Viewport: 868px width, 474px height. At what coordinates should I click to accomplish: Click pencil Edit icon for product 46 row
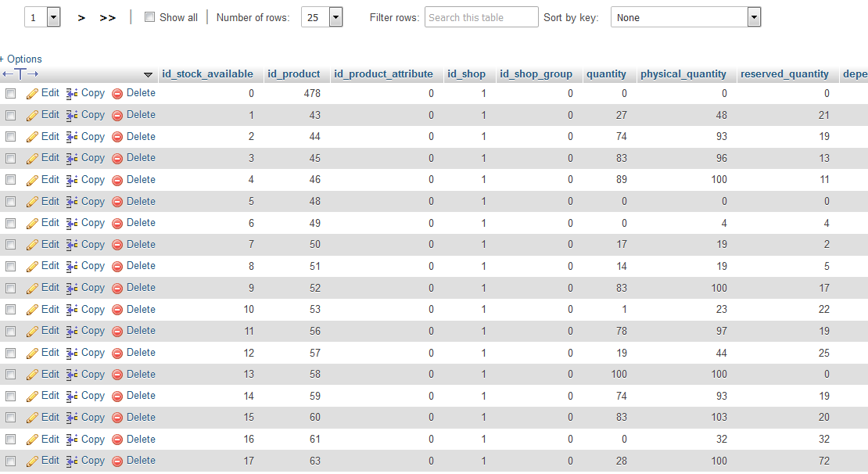[32, 180]
